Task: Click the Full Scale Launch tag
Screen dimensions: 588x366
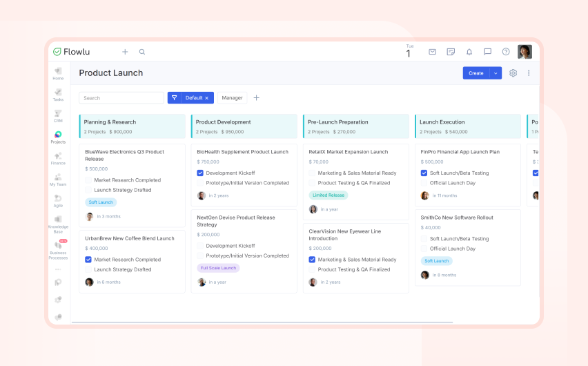Action: point(218,268)
